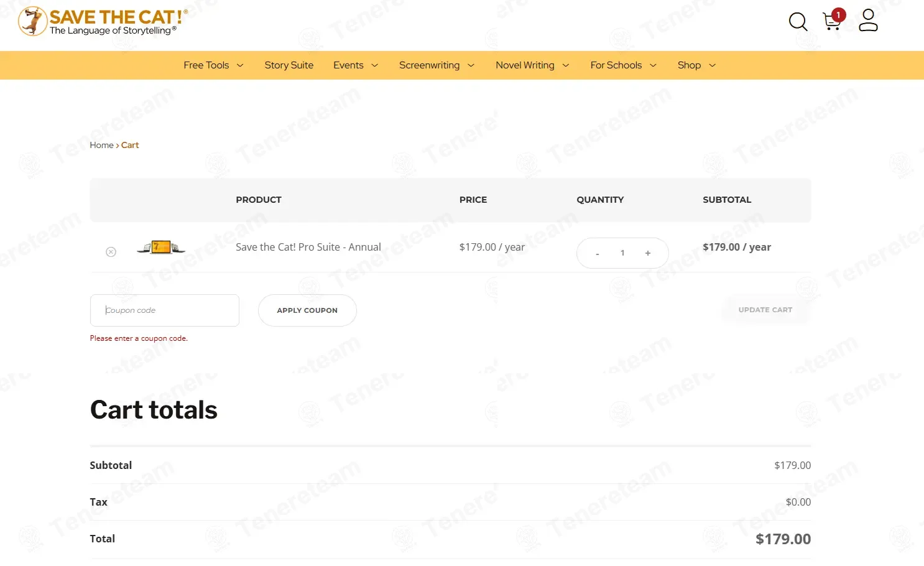Click the quantity number field
The width and height of the screenshot is (924, 566).
point(622,253)
